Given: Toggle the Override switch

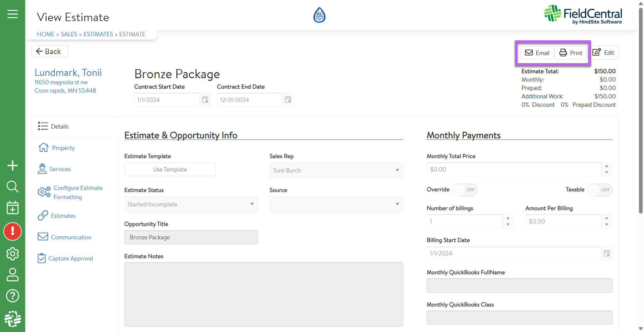Looking at the screenshot, I should click(465, 190).
